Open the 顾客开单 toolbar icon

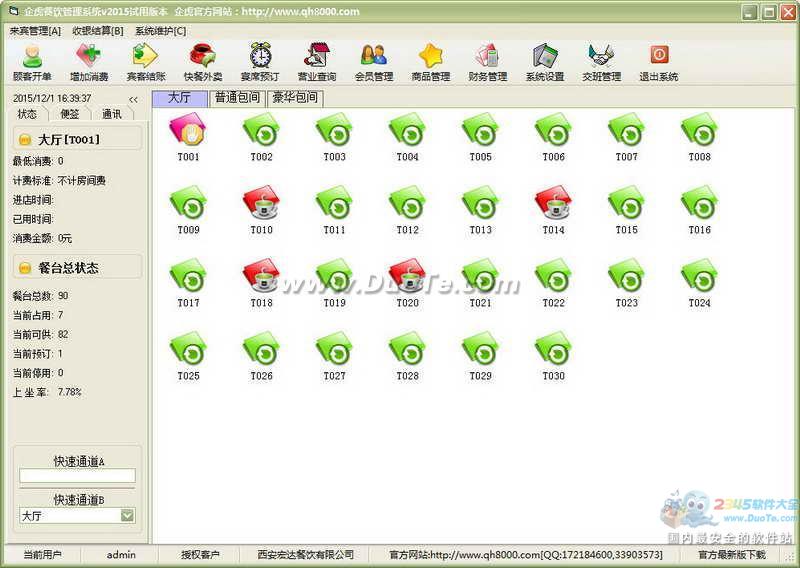(32, 62)
